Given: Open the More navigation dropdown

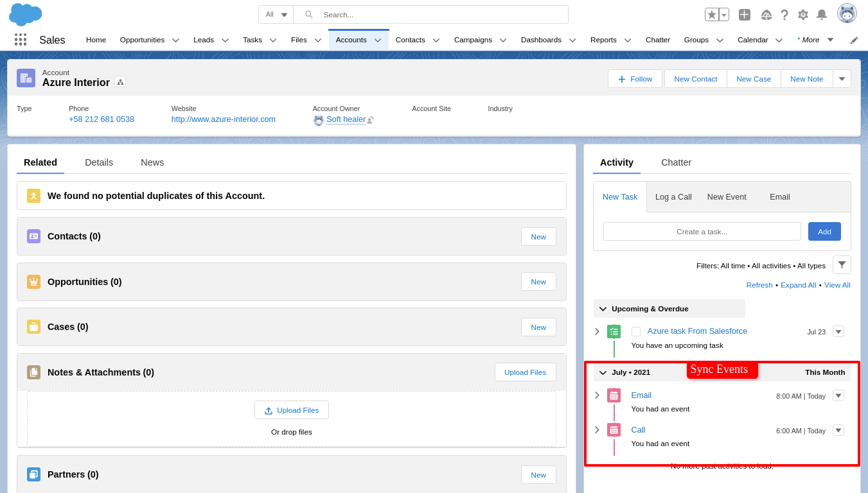Looking at the screenshot, I should pyautogui.click(x=830, y=40).
